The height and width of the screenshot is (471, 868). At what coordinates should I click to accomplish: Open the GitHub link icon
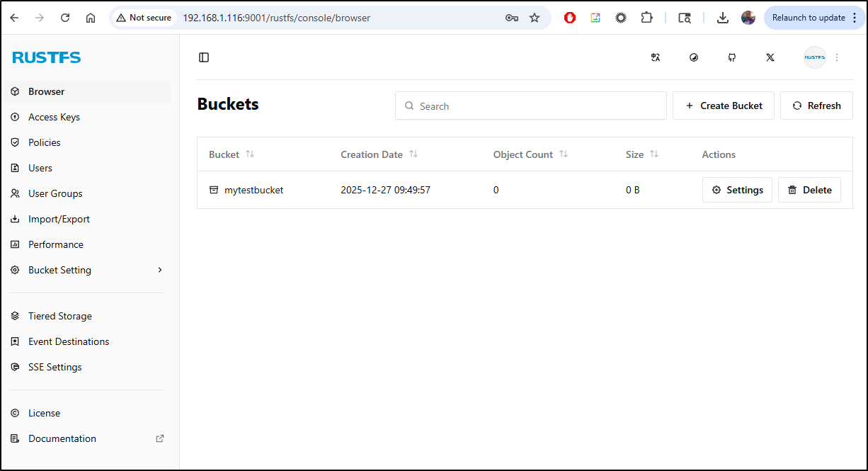(732, 57)
